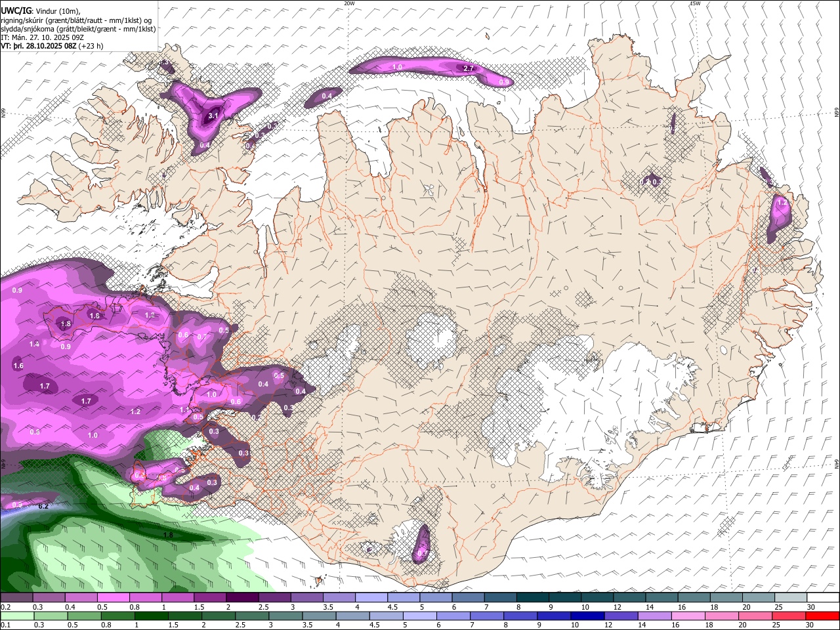Click the darkest purple swatch in the snow legend
Viewport: 840px width, 630px height.
[x=241, y=597]
